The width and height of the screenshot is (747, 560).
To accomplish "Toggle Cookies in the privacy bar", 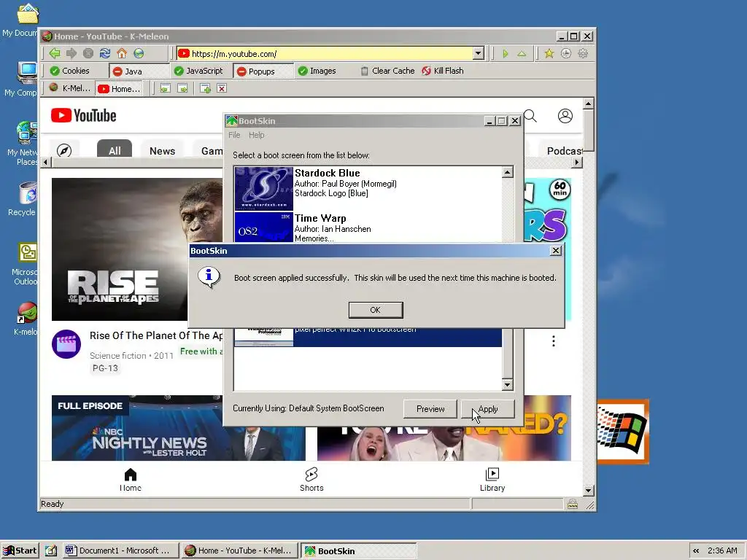I will (69, 71).
